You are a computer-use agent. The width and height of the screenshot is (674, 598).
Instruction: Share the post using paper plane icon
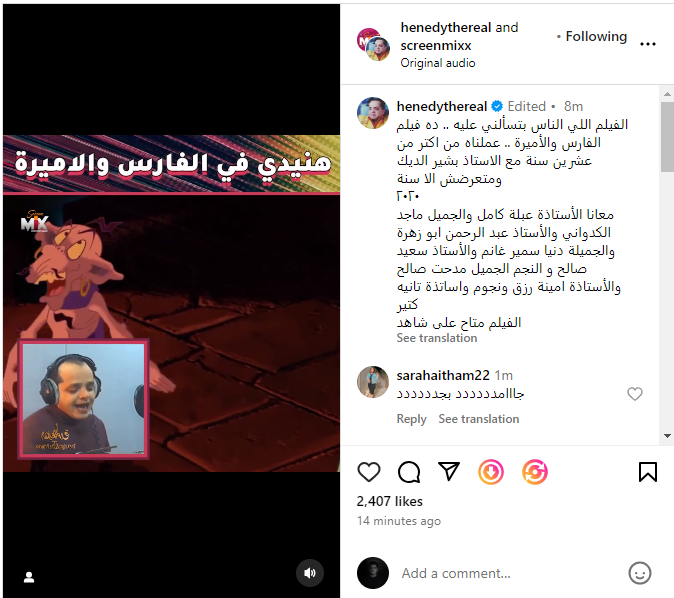coord(449,471)
